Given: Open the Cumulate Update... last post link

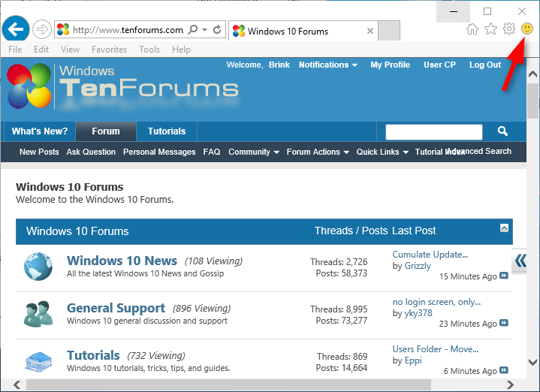Looking at the screenshot, I should tap(430, 255).
